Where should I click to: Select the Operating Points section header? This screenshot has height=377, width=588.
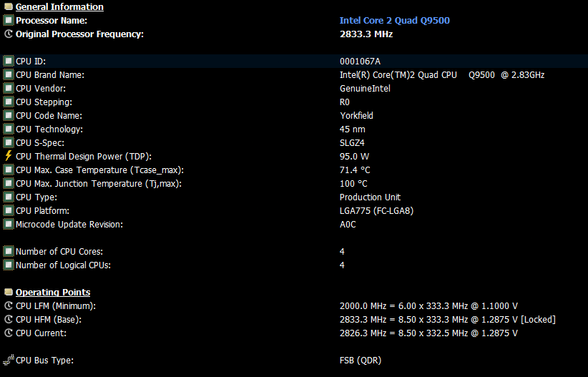pyautogui.click(x=53, y=292)
